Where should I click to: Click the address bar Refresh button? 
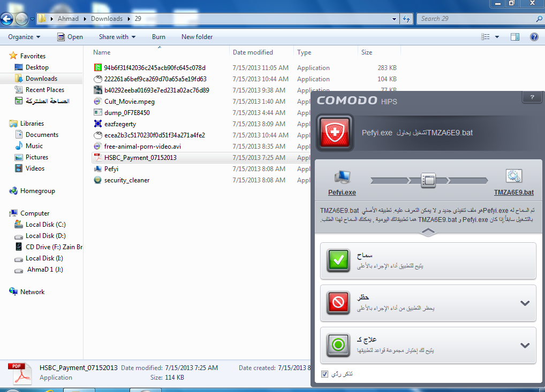click(x=406, y=19)
